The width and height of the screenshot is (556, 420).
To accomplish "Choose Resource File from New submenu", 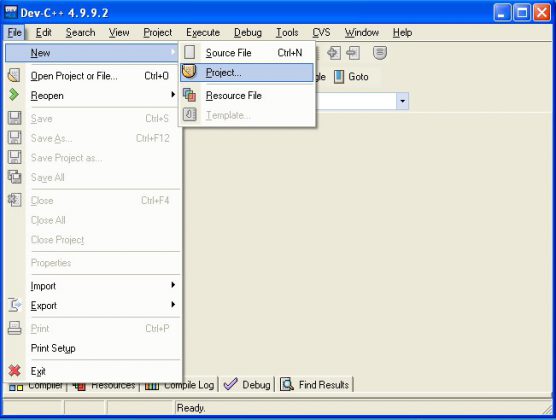I will 247,95.
